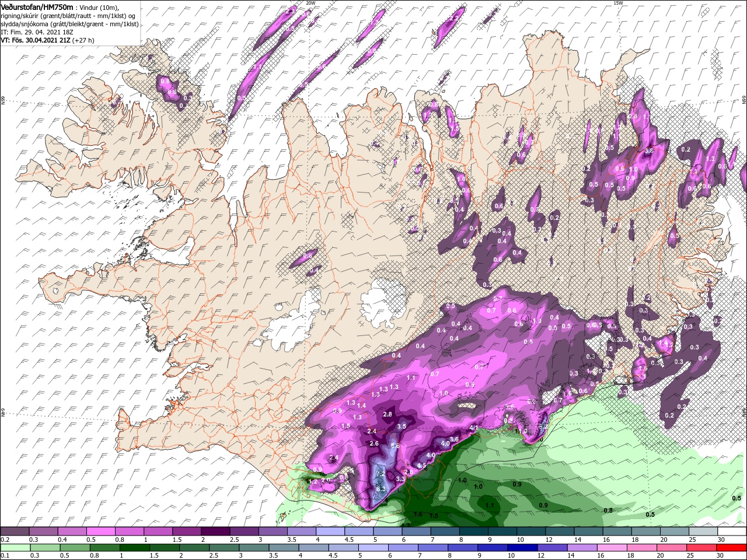
Task: Click the 15W longitude label
Action: (x=619, y=3)
